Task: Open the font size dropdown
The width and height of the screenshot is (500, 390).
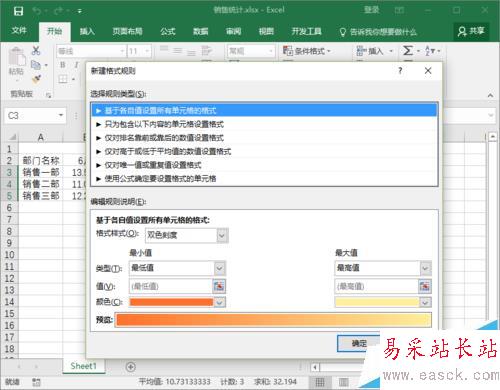Action: click(x=147, y=51)
